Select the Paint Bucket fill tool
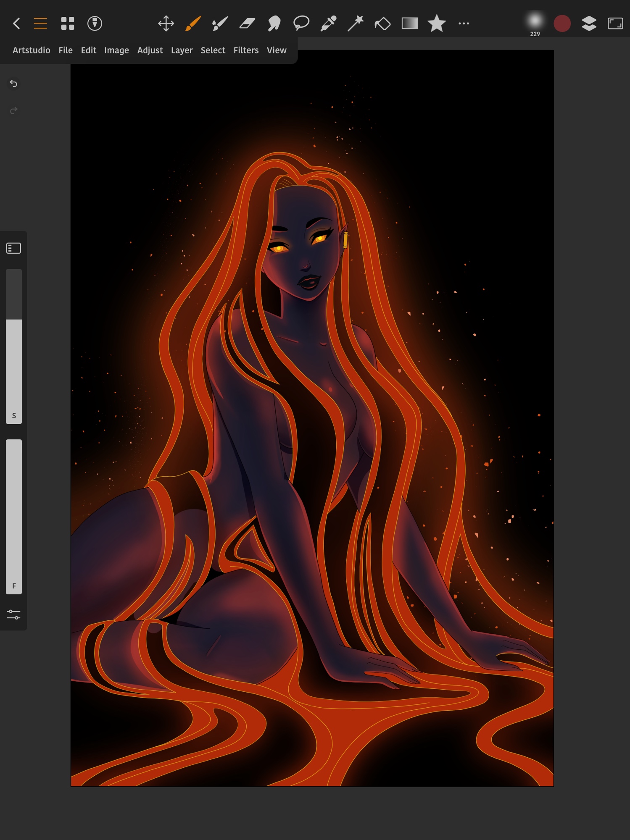Image resolution: width=630 pixels, height=840 pixels. tap(382, 24)
